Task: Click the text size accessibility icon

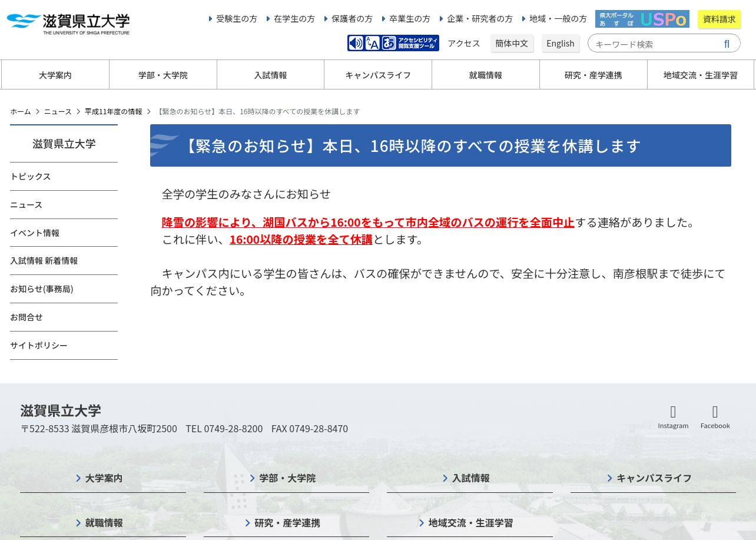Action: [373, 43]
